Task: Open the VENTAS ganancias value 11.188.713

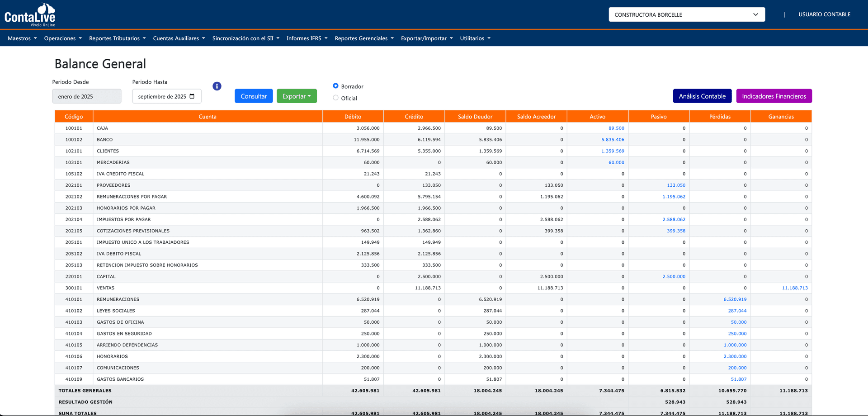Action: (794, 288)
